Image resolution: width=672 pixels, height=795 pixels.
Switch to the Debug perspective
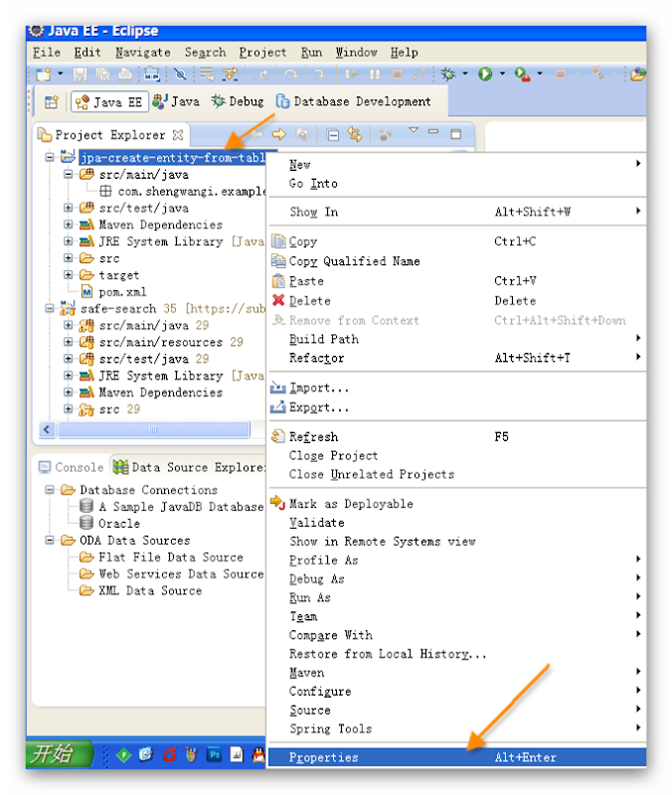(238, 101)
